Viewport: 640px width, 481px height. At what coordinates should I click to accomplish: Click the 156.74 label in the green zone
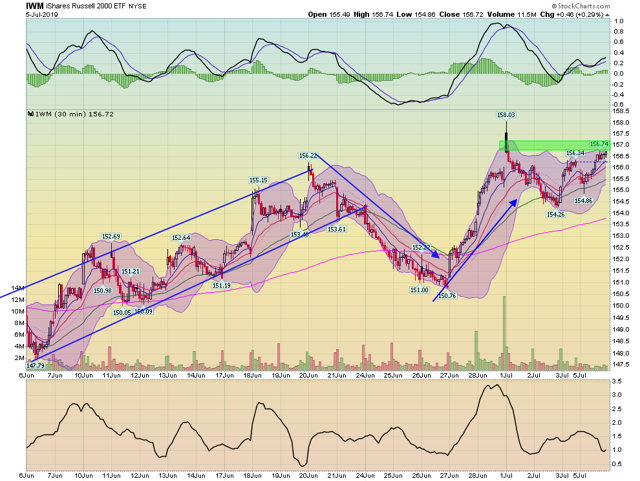click(x=599, y=144)
